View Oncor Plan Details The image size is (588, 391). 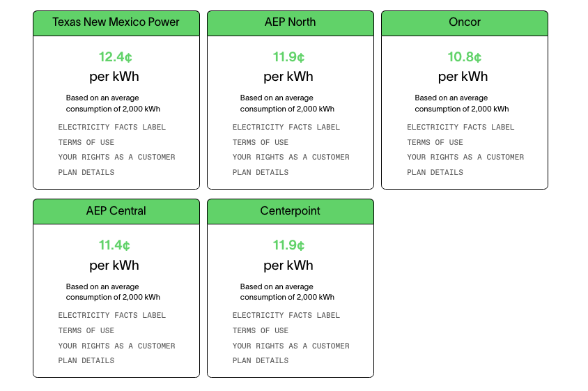[x=435, y=173]
